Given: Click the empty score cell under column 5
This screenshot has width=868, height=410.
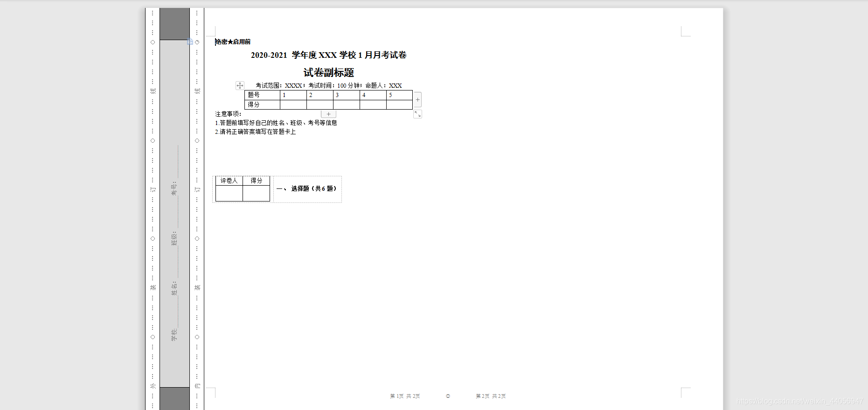Looking at the screenshot, I should pos(399,104).
